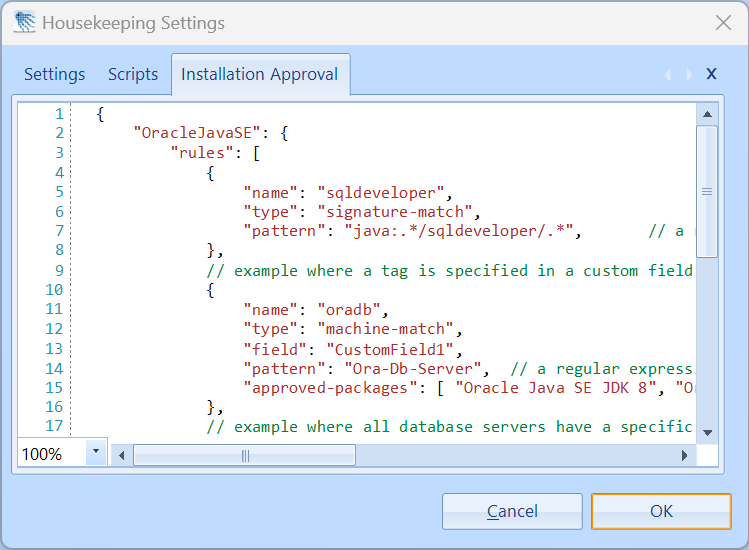Close the active tab with the tab-strip X
The width and height of the screenshot is (749, 550).
[x=711, y=74]
